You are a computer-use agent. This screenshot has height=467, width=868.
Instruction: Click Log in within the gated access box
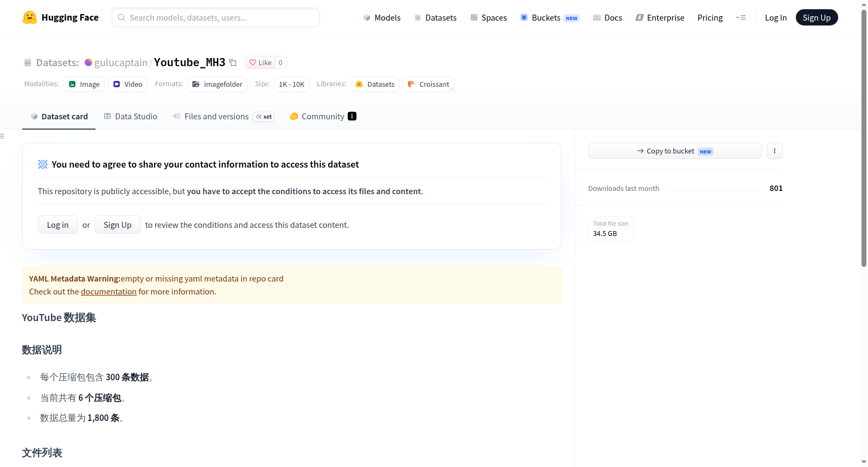58,225
